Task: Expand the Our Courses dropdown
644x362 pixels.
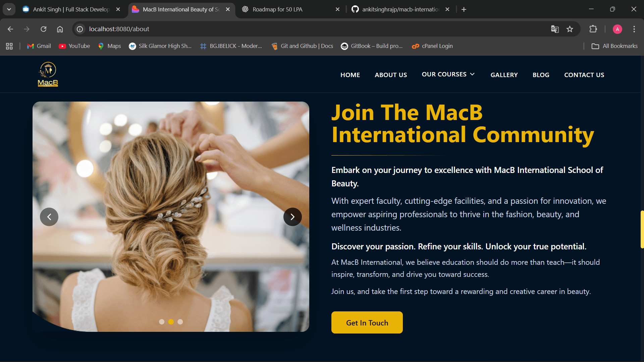Action: [x=448, y=74]
